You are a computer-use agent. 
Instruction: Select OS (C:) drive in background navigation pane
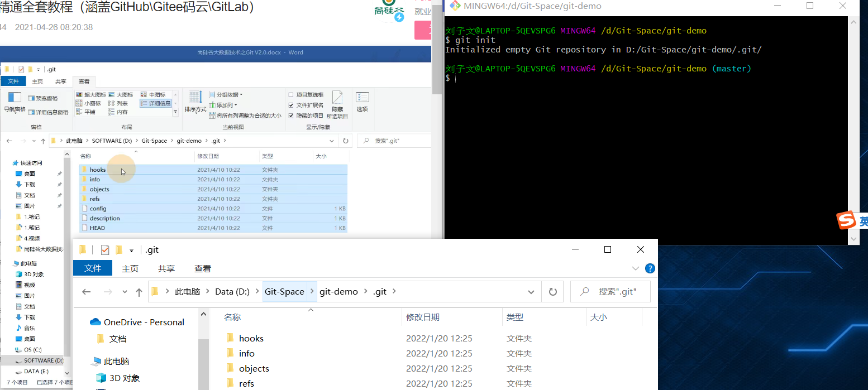click(29, 349)
